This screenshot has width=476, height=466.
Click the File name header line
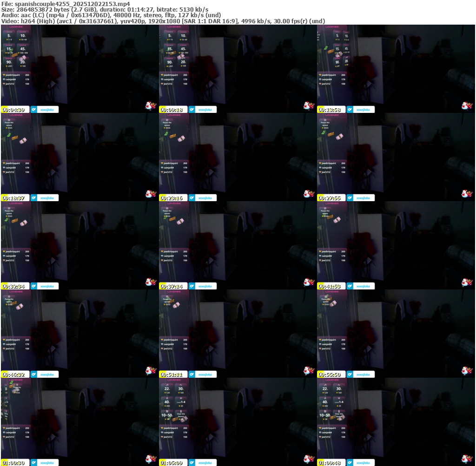point(66,4)
